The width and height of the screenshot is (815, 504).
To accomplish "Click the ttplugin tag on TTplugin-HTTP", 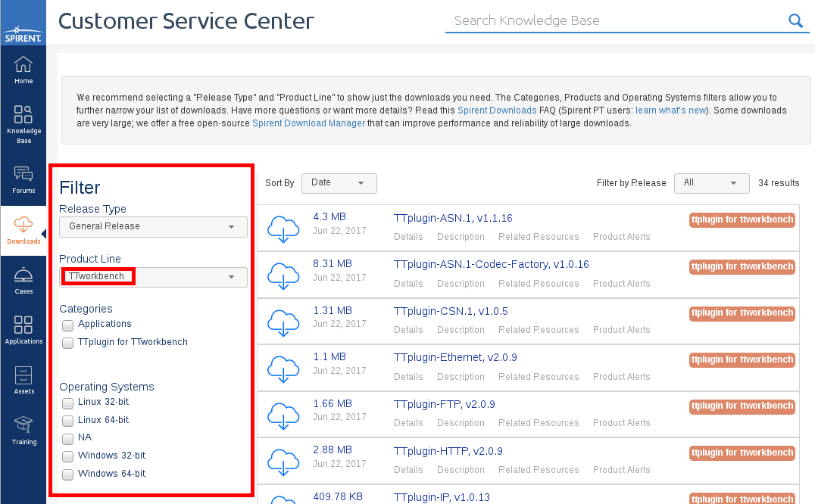I will tap(742, 453).
